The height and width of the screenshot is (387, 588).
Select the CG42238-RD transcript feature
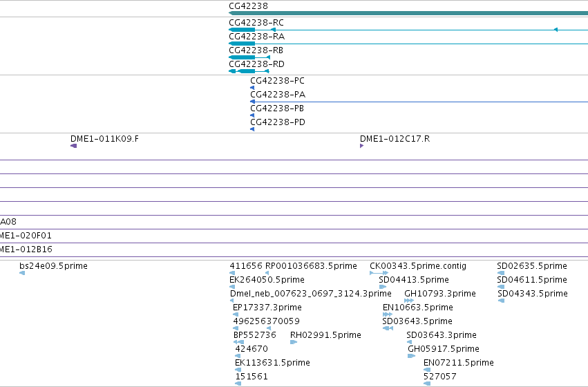pyautogui.click(x=249, y=71)
